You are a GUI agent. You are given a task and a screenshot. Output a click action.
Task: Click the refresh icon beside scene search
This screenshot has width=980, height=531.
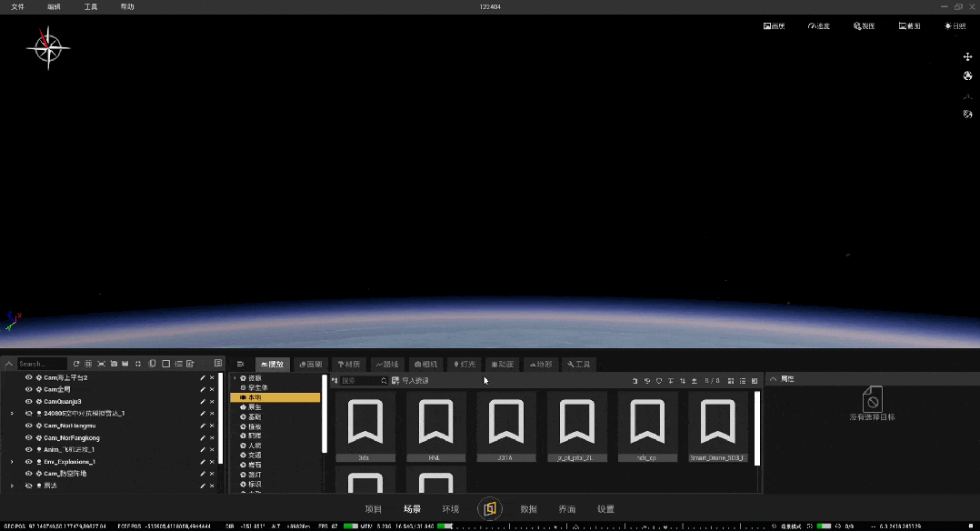pos(76,364)
